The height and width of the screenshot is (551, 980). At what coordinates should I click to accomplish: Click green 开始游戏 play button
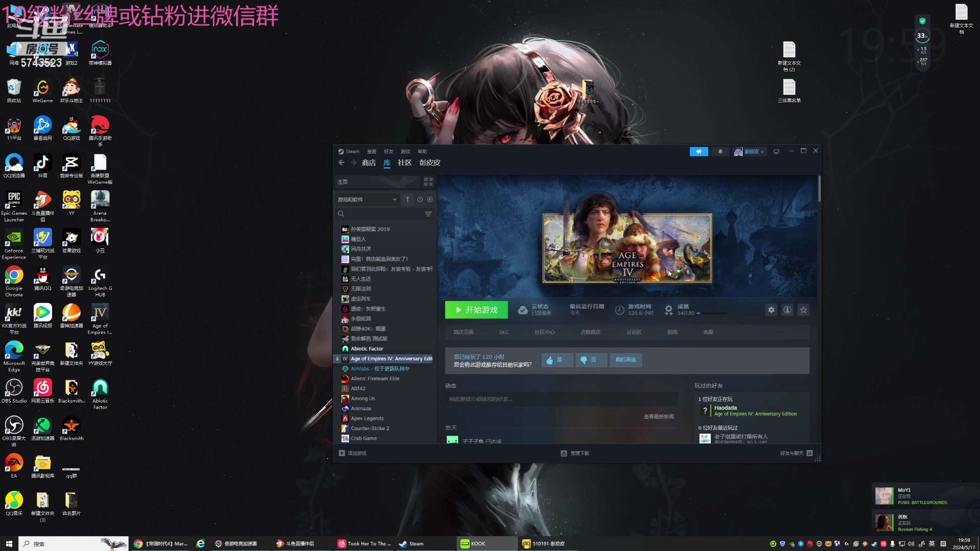point(476,310)
